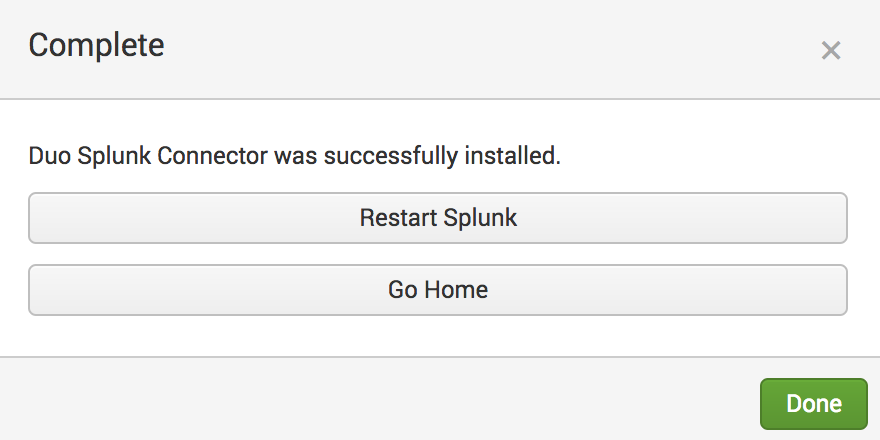Dismiss the dialog using the X icon
Image resolution: width=880 pixels, height=440 pixels.
click(830, 51)
